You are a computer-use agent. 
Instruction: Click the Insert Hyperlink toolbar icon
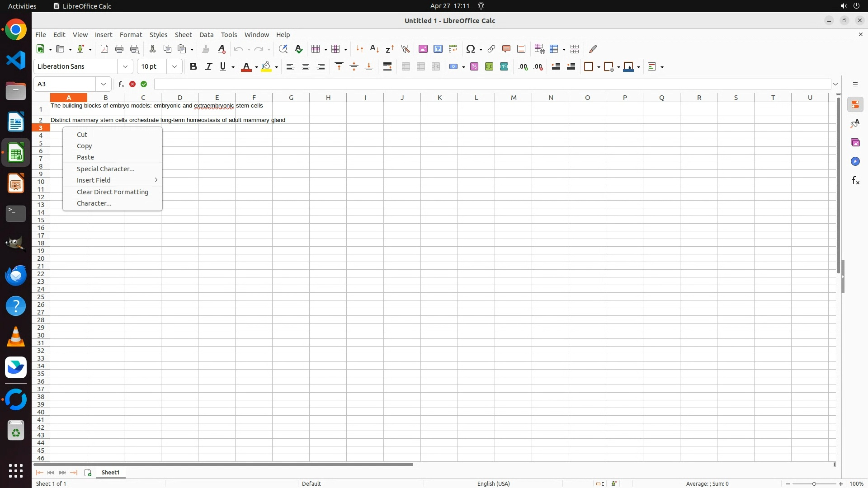click(491, 49)
